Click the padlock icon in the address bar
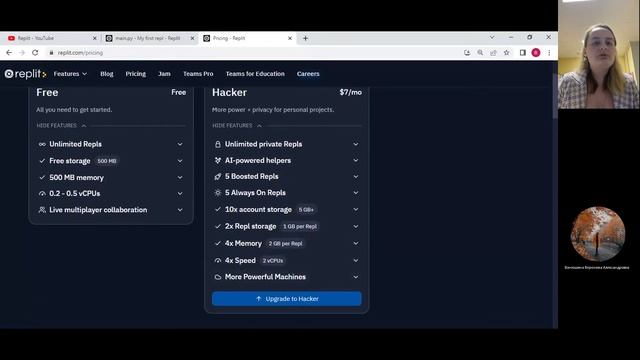640x360 pixels. [x=51, y=53]
